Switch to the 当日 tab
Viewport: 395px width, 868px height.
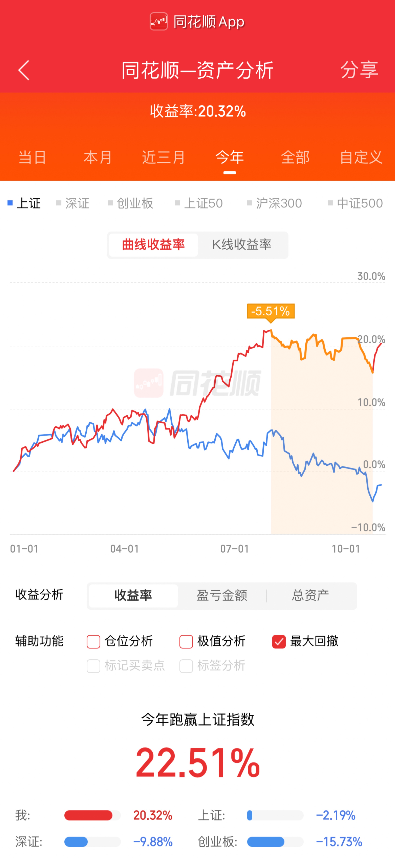click(32, 157)
